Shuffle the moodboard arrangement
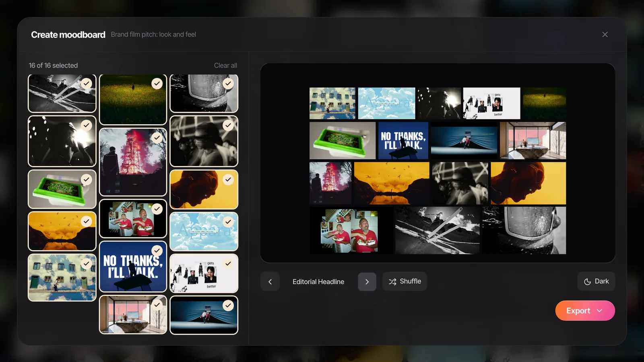This screenshot has height=362, width=644. coord(405,282)
